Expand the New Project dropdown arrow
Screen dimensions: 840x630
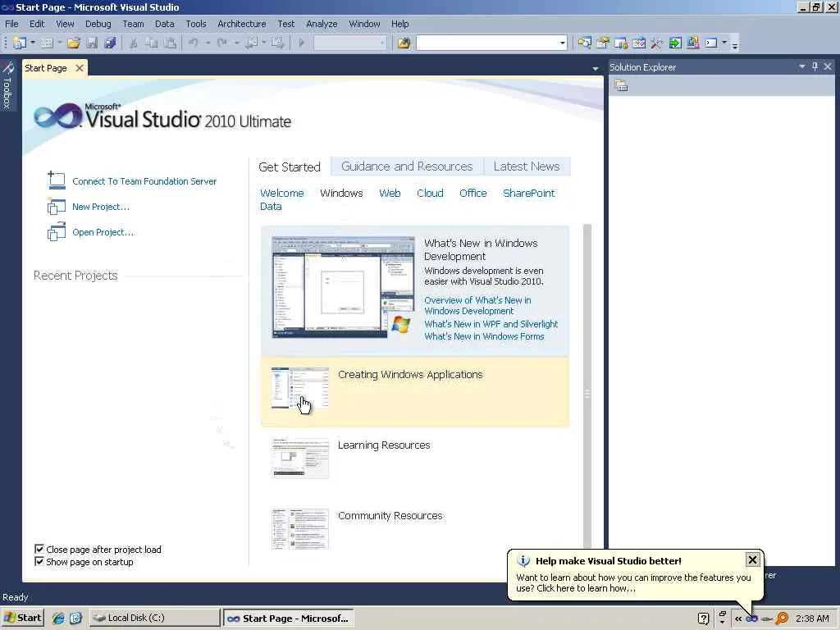[33, 43]
